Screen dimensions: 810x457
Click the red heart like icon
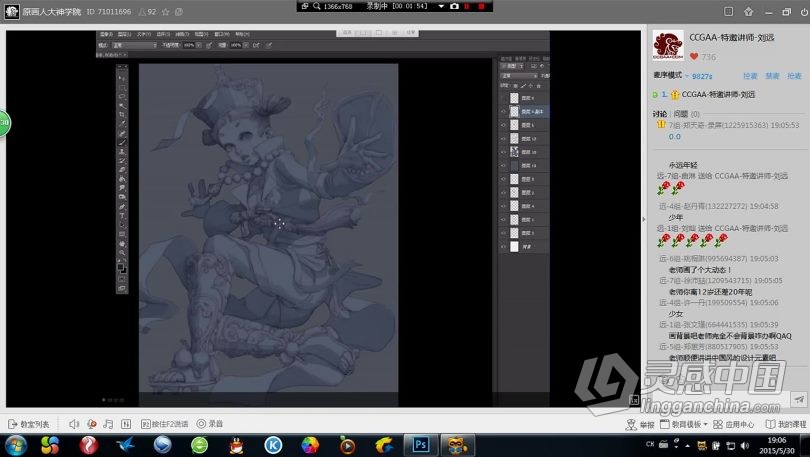[x=694, y=57]
